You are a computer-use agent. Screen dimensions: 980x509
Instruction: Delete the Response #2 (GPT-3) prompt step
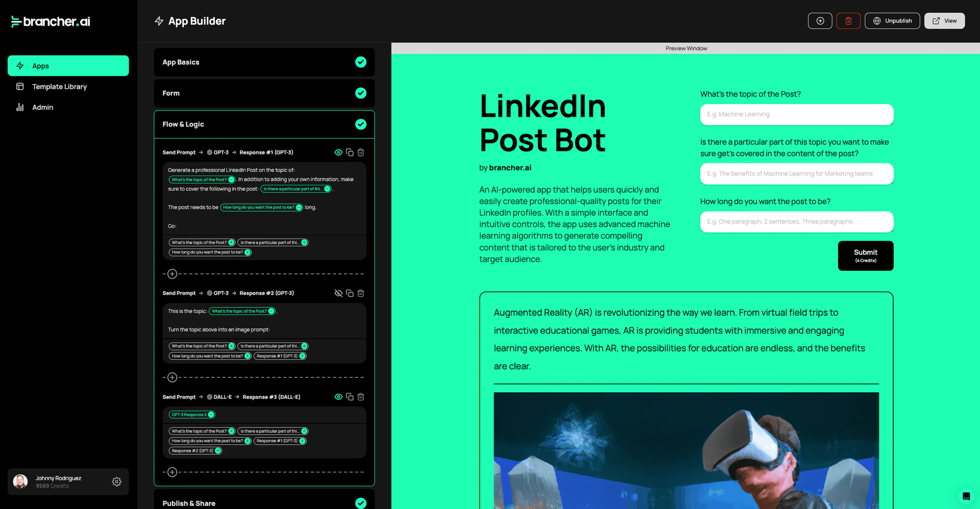pyautogui.click(x=361, y=293)
